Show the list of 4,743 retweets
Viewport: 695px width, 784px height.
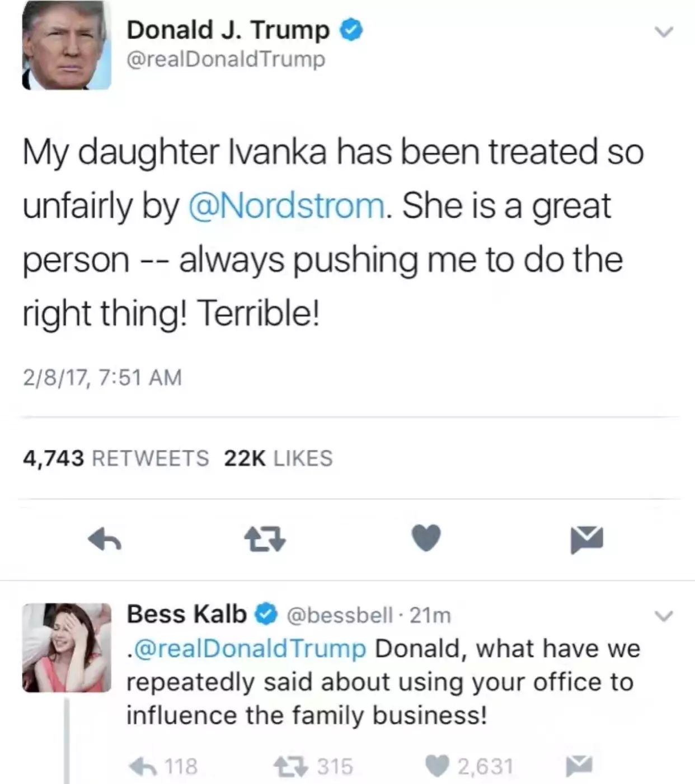click(115, 458)
